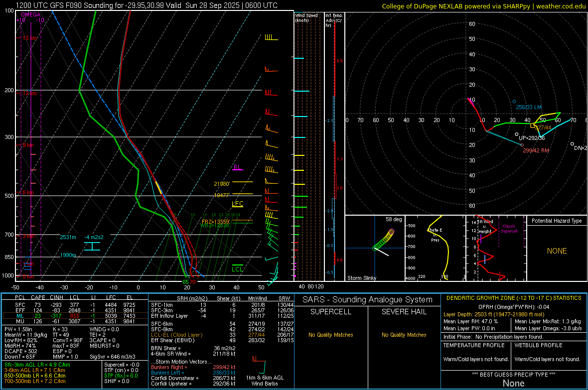Click the Eff Shear (EBWD) row
Image resolution: width=588 pixels, height=390 pixels.
222,340
